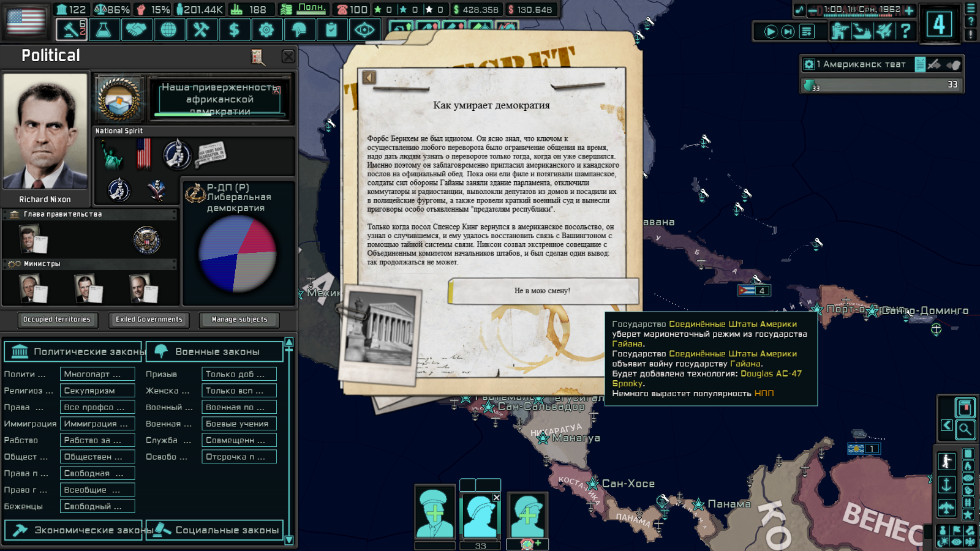
Task: Click the theater settings gear icon
Action: (809, 64)
